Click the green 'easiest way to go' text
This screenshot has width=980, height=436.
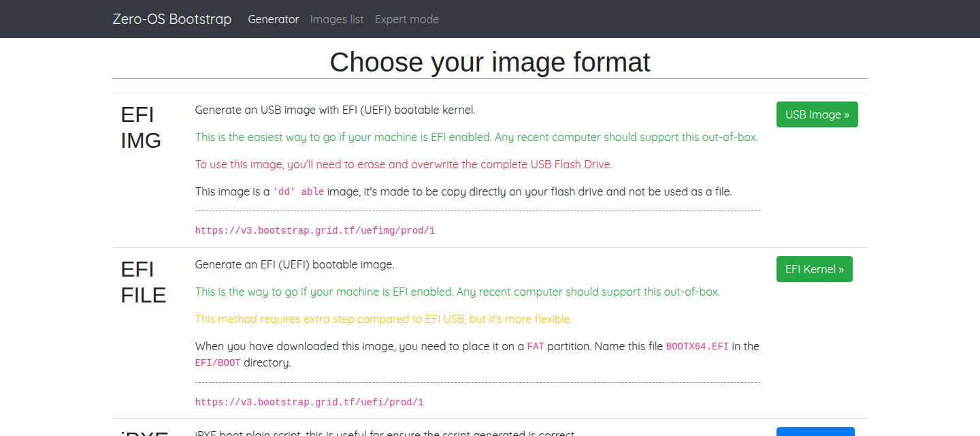click(x=476, y=137)
